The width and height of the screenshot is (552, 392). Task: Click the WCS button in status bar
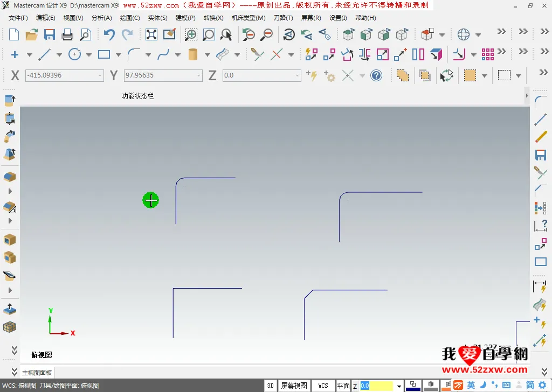(x=323, y=386)
